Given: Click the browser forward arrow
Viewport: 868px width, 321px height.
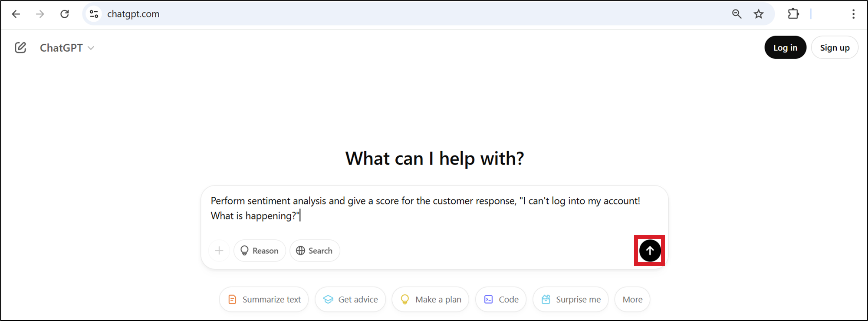Looking at the screenshot, I should (x=40, y=14).
